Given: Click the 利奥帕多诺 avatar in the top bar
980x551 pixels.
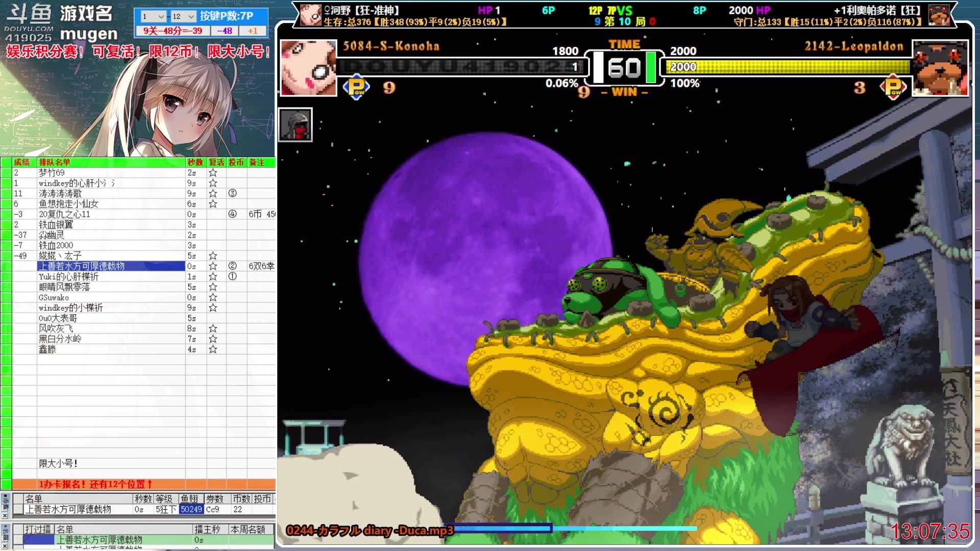Looking at the screenshot, I should click(x=939, y=15).
